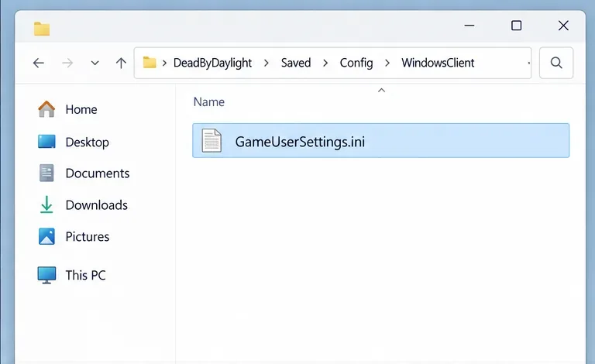
Task: Expand chevron after Saved
Action: click(x=325, y=63)
